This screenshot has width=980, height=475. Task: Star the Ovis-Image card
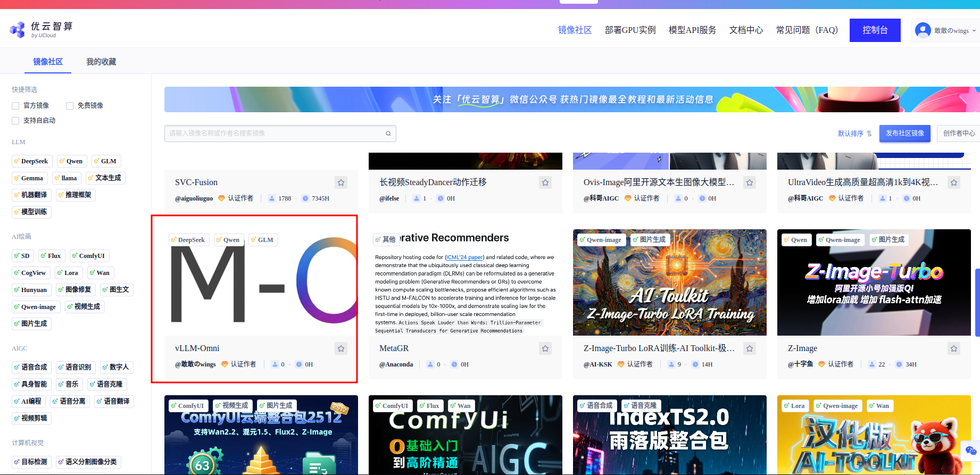750,182
